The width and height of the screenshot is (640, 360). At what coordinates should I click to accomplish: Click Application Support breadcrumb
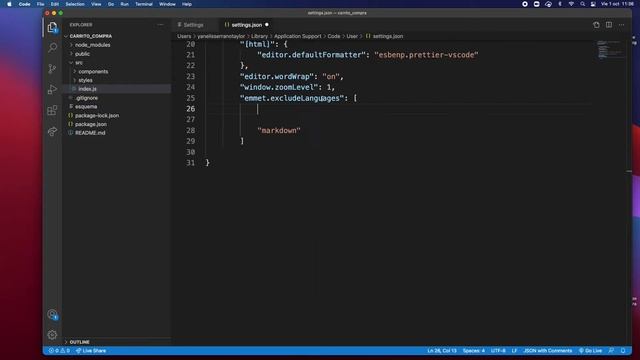coord(298,36)
